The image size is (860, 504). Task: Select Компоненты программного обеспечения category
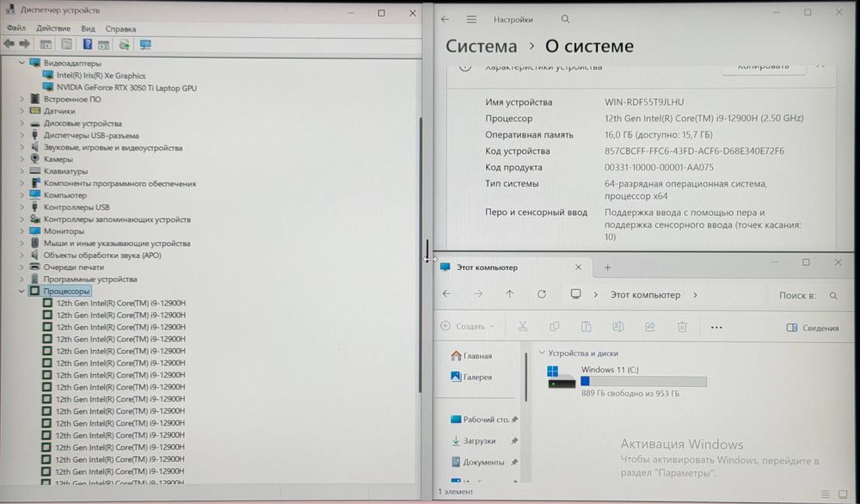pyautogui.click(x=120, y=184)
